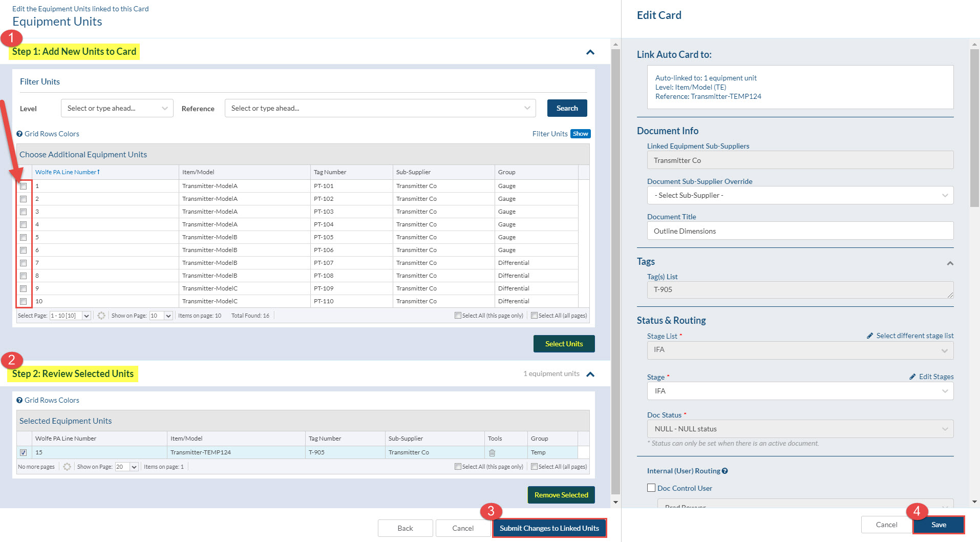Click the Tag(s) List text area
Screen dimensions: 980x542
pyautogui.click(x=800, y=290)
